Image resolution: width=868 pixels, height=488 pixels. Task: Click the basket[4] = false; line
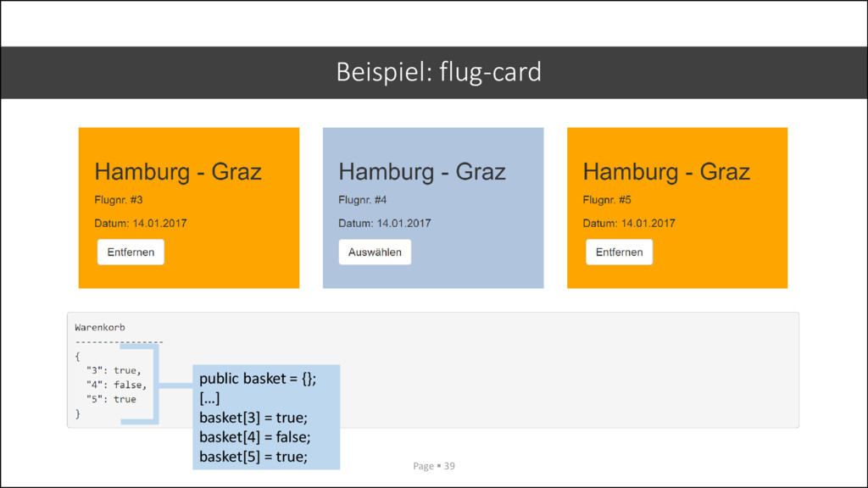click(255, 436)
